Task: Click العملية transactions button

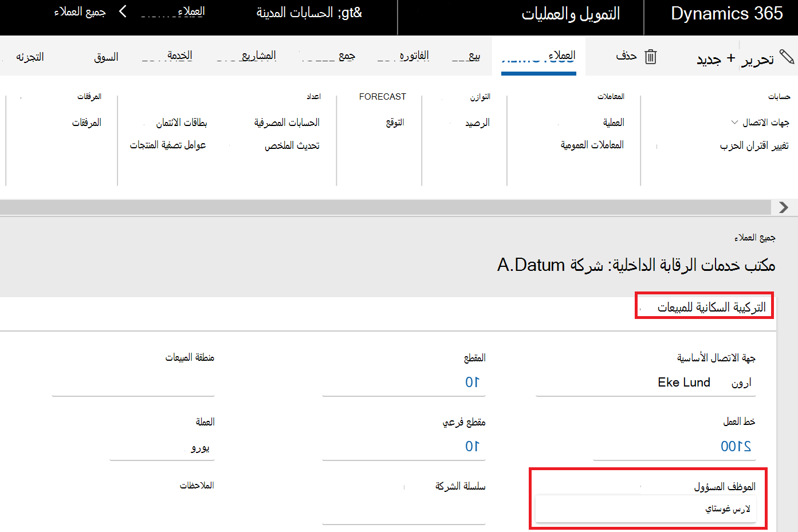Action: click(x=614, y=123)
